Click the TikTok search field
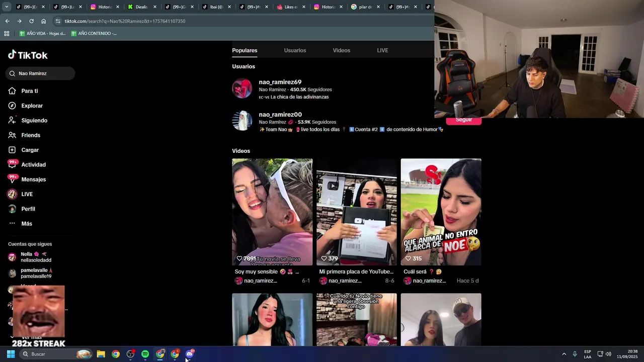644x362 pixels. pyautogui.click(x=40, y=73)
